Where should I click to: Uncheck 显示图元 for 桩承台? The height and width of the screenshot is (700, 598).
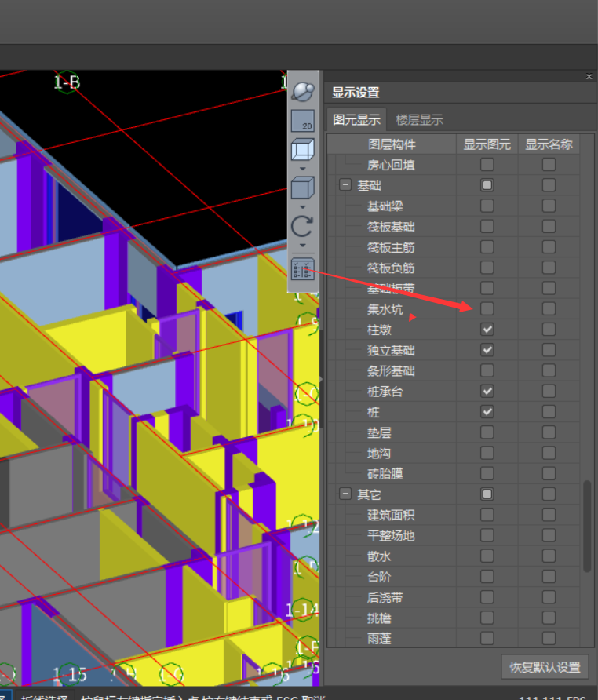487,391
